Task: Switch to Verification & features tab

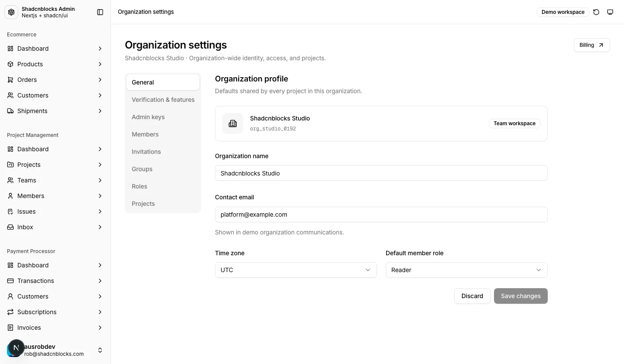Action: [x=163, y=100]
